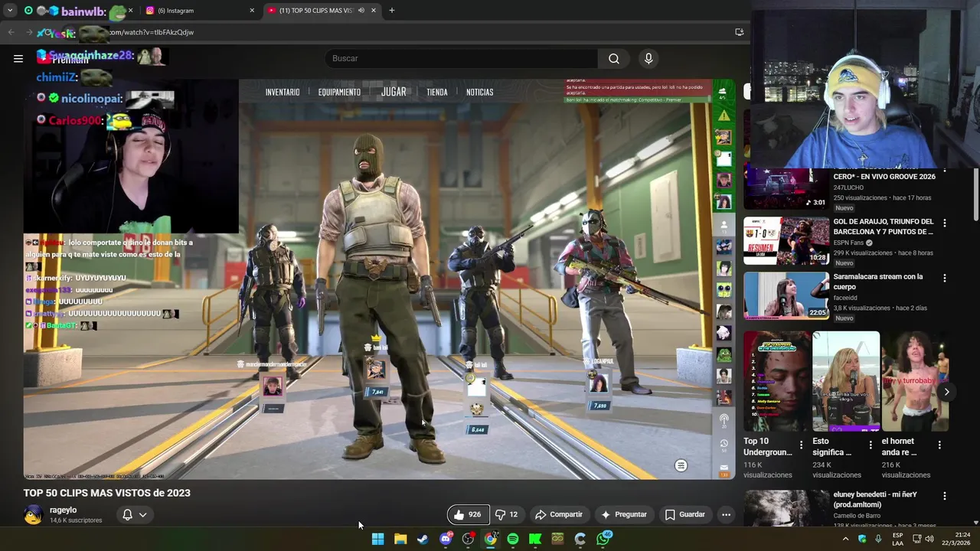Click the Buscar search field
The width and height of the screenshot is (980, 551).
pyautogui.click(x=462, y=59)
